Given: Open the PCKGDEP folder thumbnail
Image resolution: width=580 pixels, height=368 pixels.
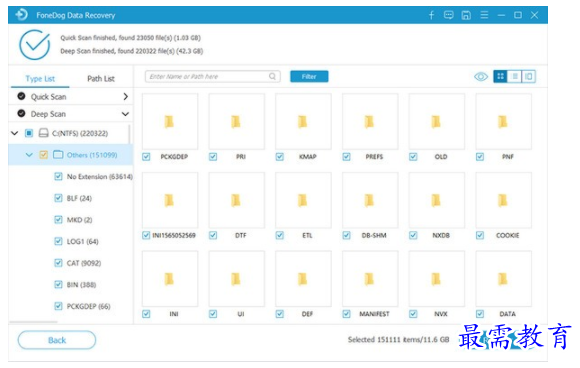Looking at the screenshot, I should pyautogui.click(x=170, y=121).
